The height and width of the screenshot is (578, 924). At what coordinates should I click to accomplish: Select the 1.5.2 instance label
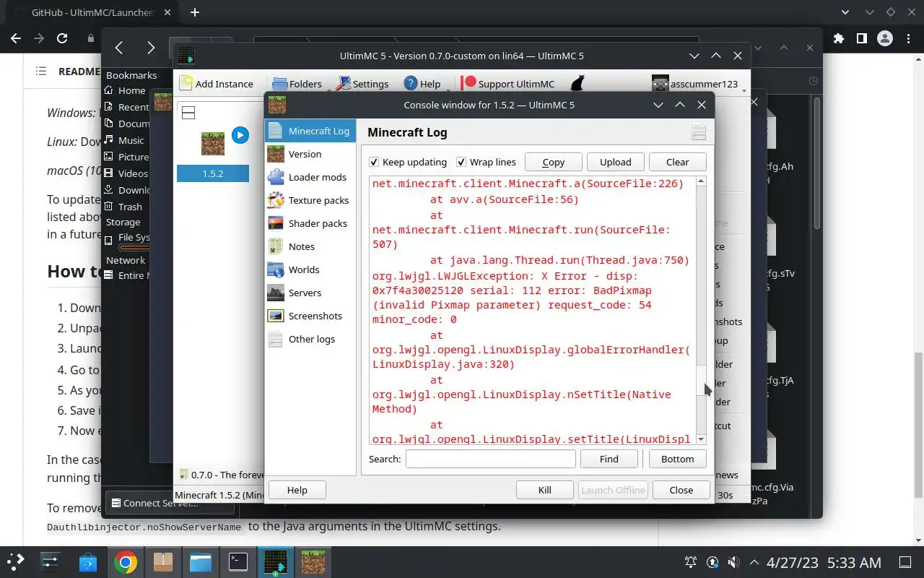click(213, 174)
